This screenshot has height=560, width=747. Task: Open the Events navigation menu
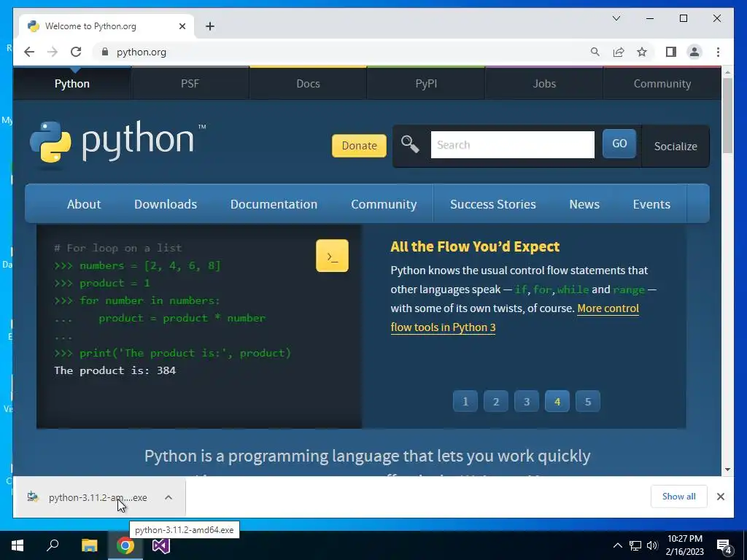coord(651,204)
